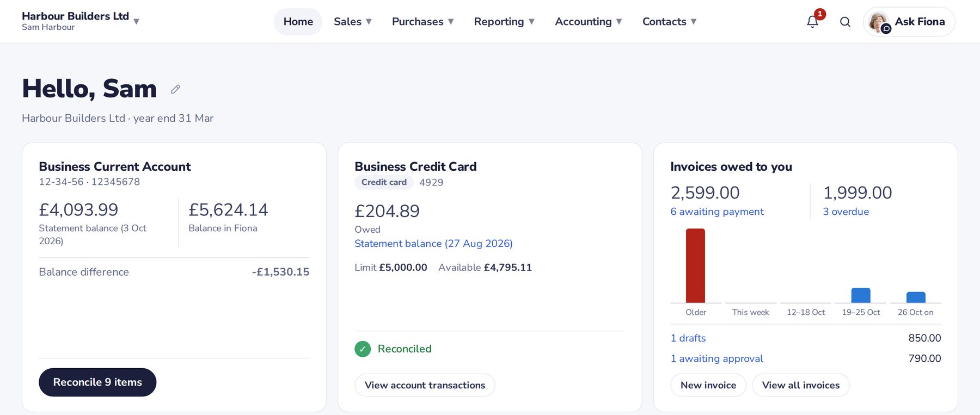The height and width of the screenshot is (415, 980).
Task: Open the 3 overdue link
Action: [x=846, y=212]
